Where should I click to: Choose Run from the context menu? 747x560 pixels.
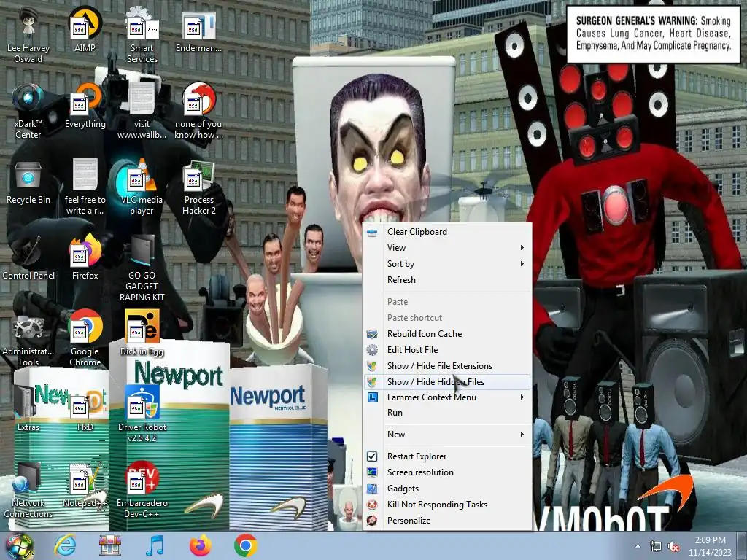(447, 413)
